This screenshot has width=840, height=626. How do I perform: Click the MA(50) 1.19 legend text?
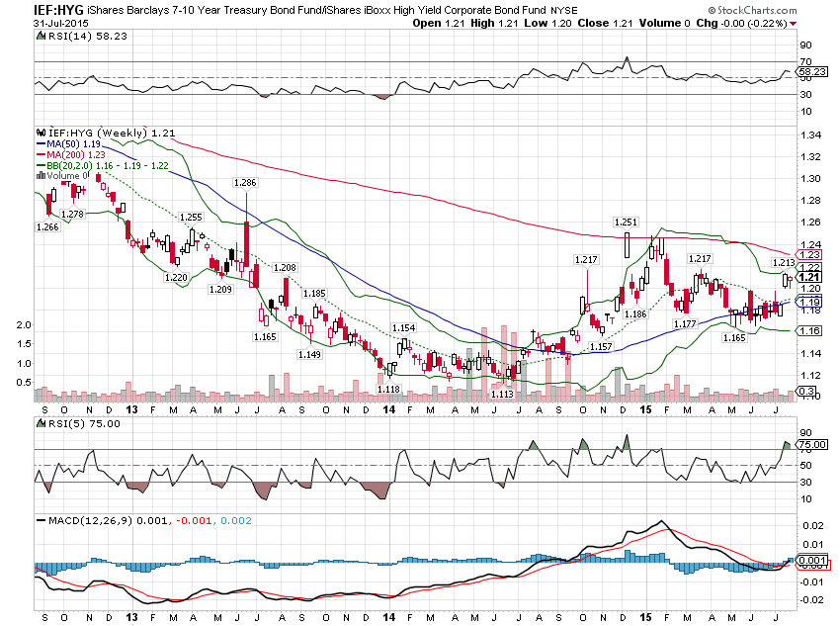coord(73,143)
